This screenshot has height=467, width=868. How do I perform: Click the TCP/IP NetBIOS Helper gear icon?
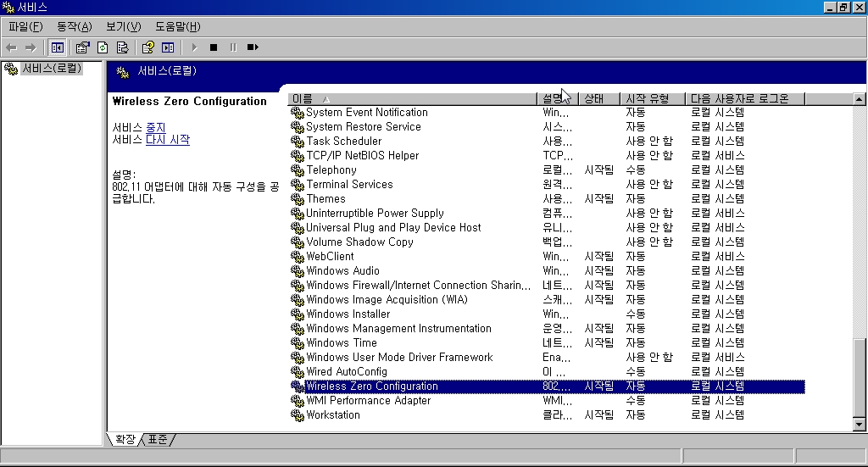point(298,155)
